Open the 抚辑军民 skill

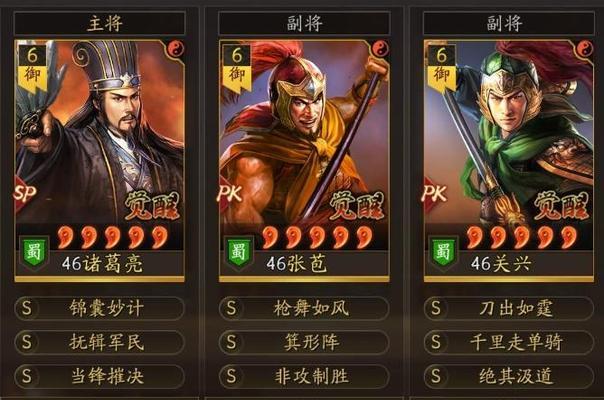click(99, 342)
